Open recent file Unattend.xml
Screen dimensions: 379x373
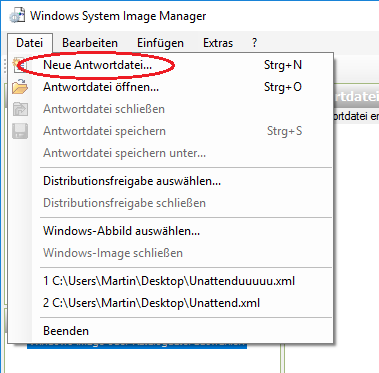click(x=171, y=303)
